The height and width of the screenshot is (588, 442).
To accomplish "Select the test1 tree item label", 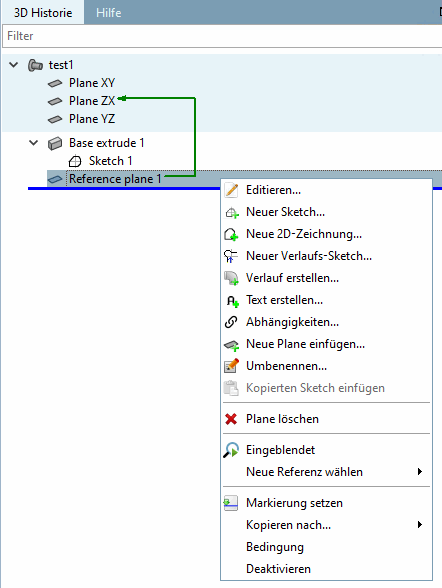I will [61, 65].
